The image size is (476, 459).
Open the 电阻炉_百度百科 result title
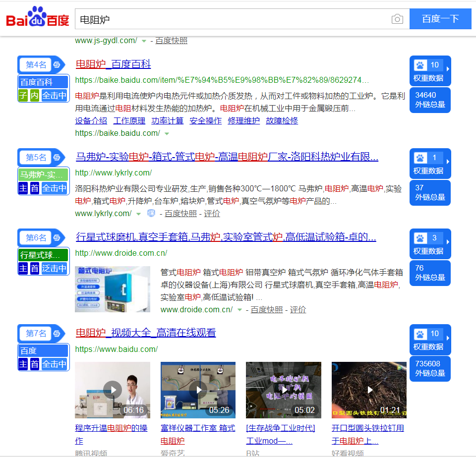point(113,64)
